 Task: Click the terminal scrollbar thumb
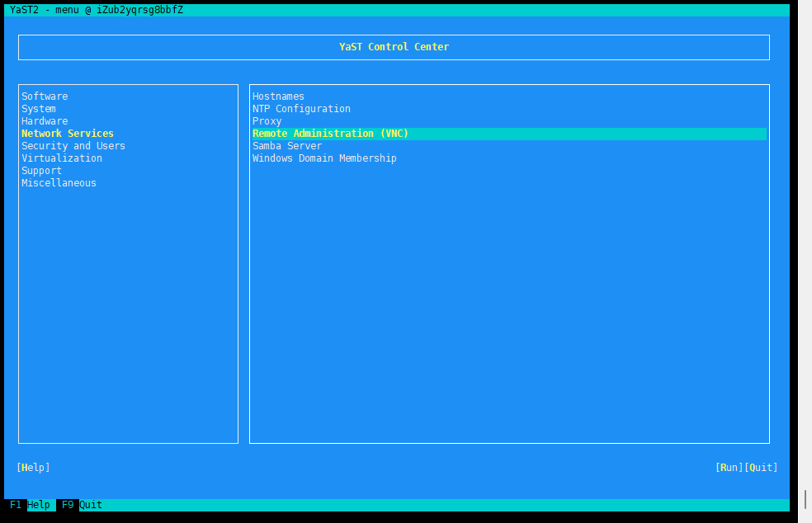pos(805,500)
